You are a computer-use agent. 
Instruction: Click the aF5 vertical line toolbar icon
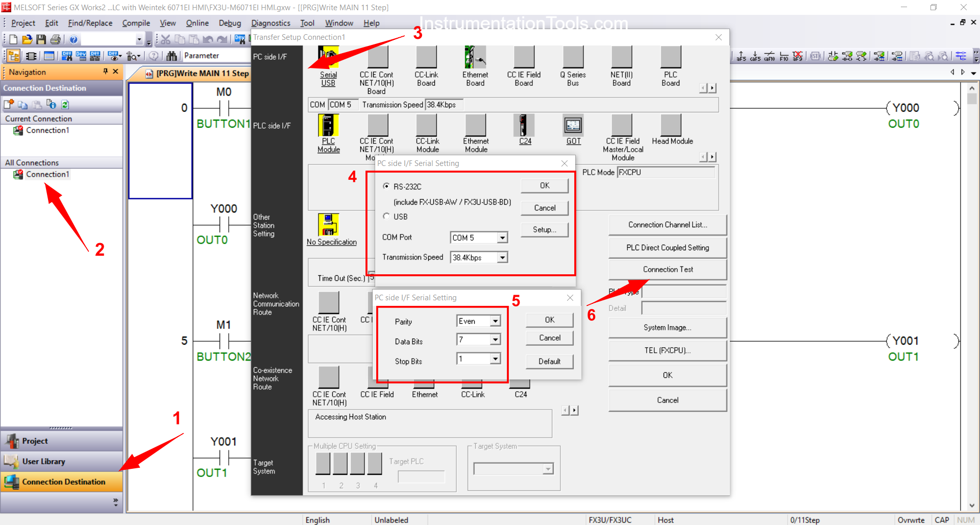tap(741, 56)
